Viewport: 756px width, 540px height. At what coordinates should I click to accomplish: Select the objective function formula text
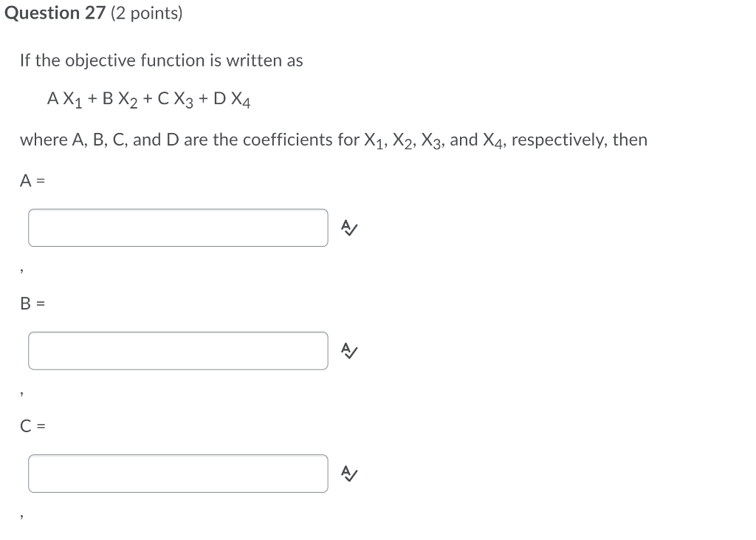pyautogui.click(x=148, y=98)
